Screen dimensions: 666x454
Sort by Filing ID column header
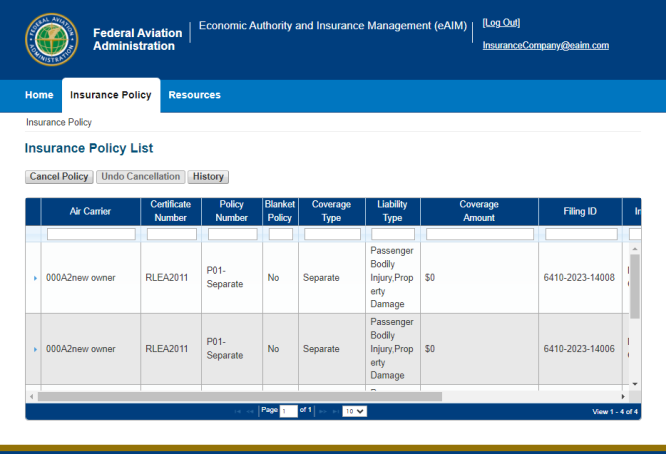(580, 211)
